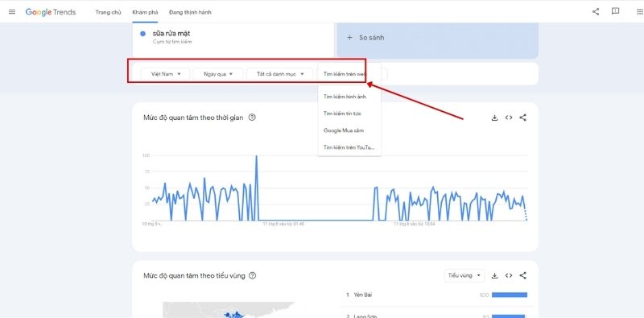Switch to the Đang thịnh hành tab
The height and width of the screenshot is (318, 644).
click(190, 12)
